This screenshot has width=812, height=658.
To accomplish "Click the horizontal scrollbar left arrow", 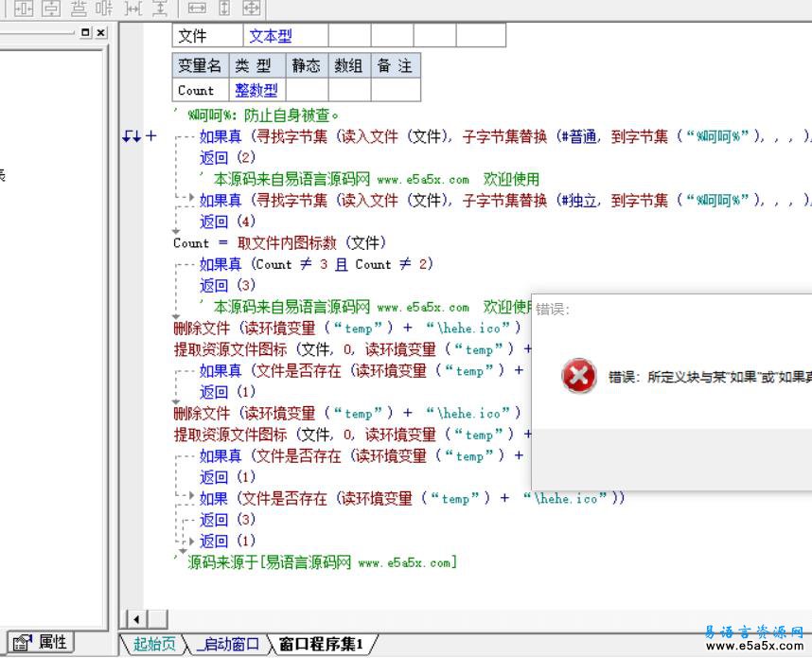I will tap(135, 619).
